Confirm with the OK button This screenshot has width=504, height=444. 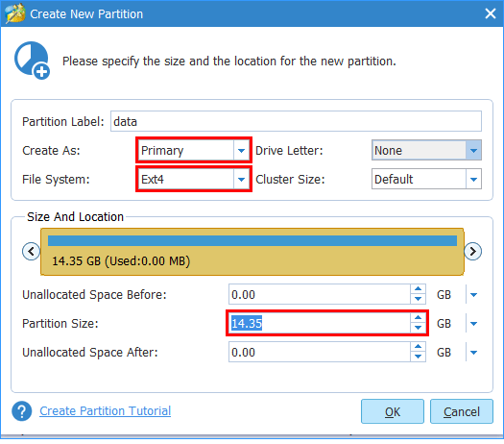[x=393, y=411]
